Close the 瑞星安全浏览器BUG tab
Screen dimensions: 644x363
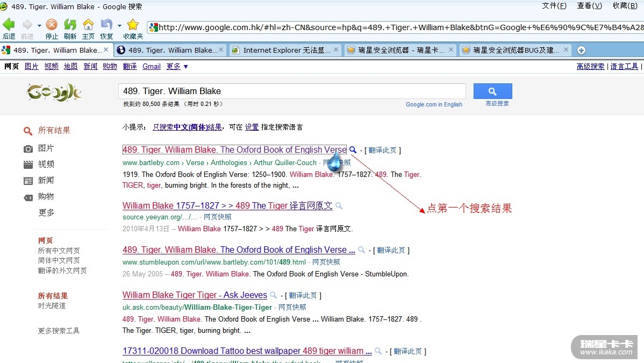(x=566, y=49)
